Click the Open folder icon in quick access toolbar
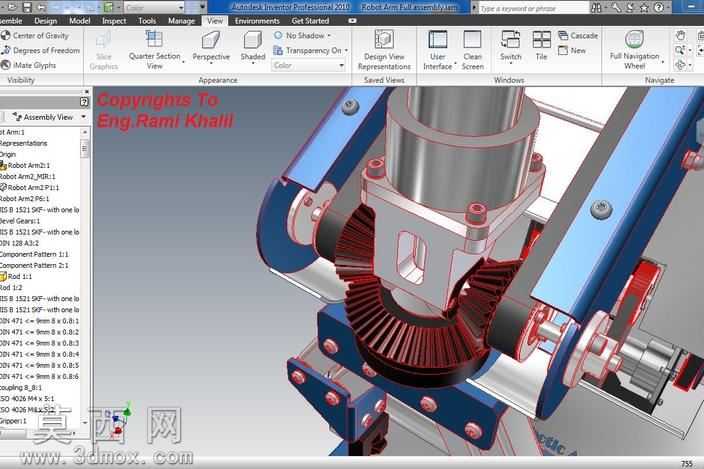704x469 pixels. [x=12, y=7]
